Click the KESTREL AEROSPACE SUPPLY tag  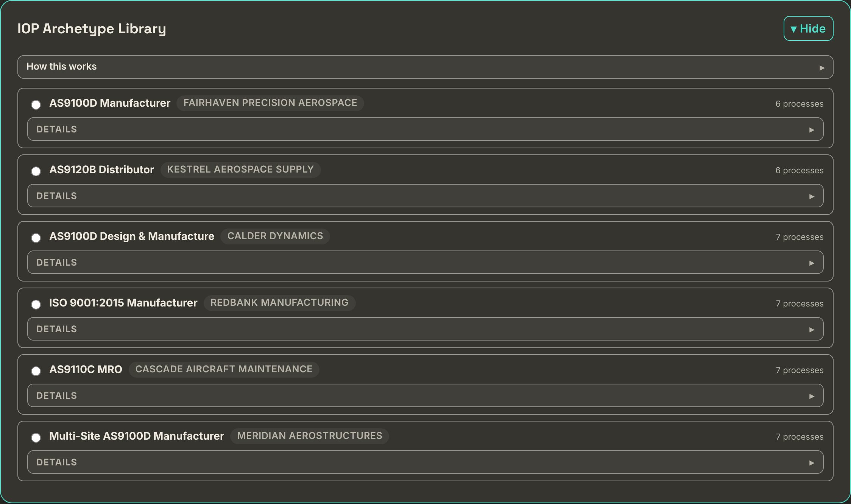coord(240,170)
